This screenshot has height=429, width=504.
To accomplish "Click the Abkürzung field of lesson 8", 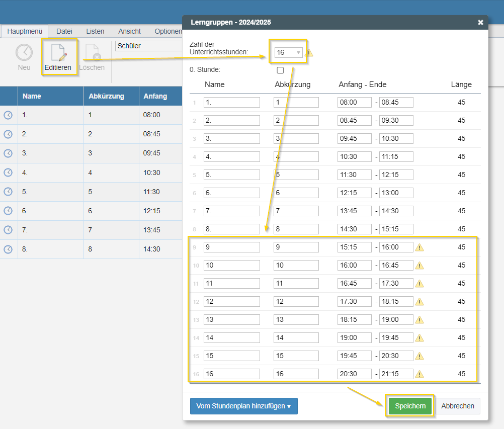I will pyautogui.click(x=296, y=229).
